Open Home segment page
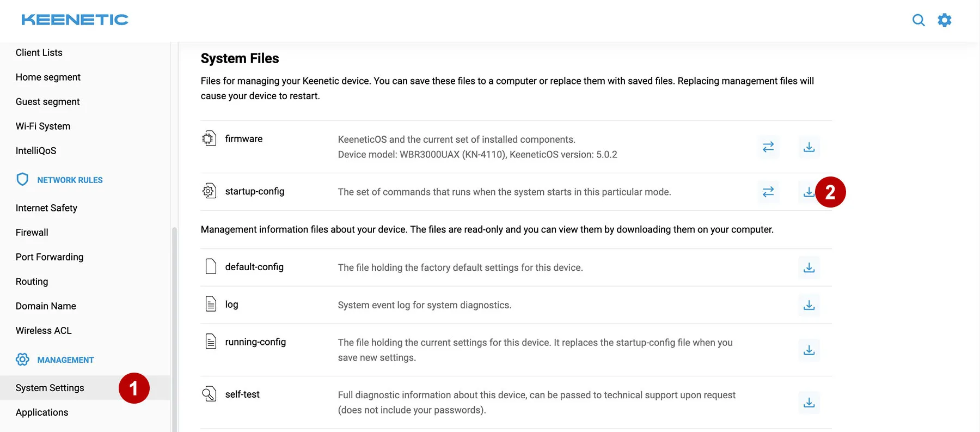Image resolution: width=980 pixels, height=432 pixels. pyautogui.click(x=48, y=77)
